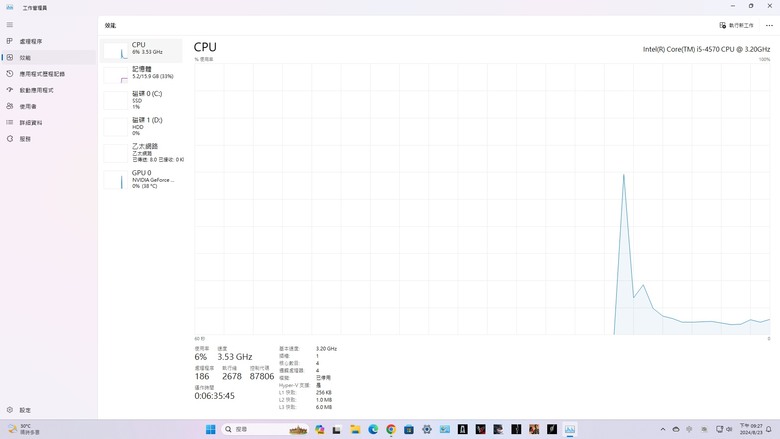
Task: Open Microsoft Store from the taskbar
Action: pyautogui.click(x=409, y=429)
